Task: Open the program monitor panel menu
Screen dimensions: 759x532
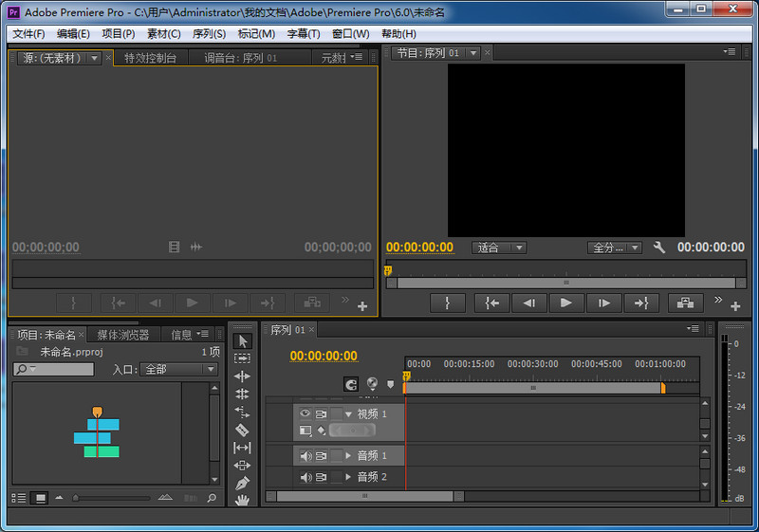Action: click(x=730, y=52)
